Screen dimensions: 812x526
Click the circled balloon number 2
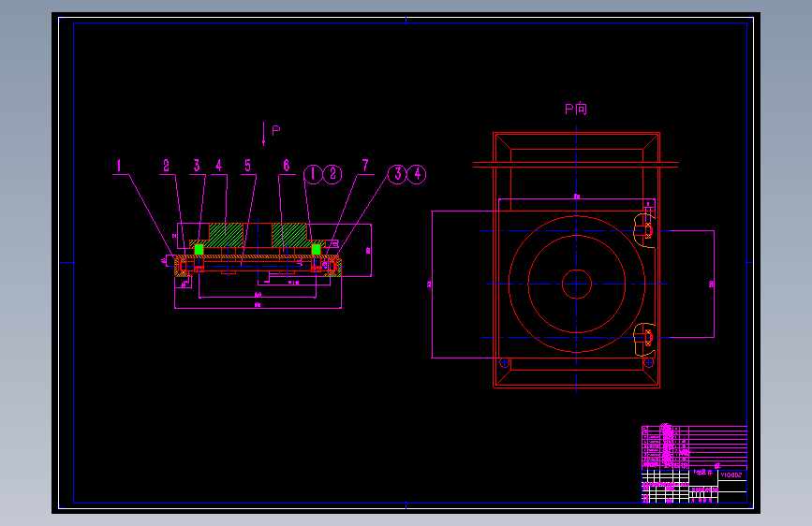(x=332, y=174)
